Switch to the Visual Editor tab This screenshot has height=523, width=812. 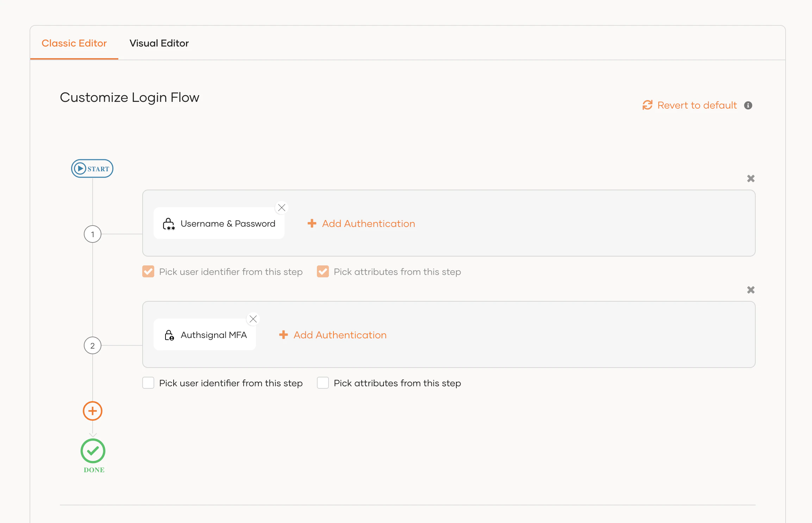159,43
